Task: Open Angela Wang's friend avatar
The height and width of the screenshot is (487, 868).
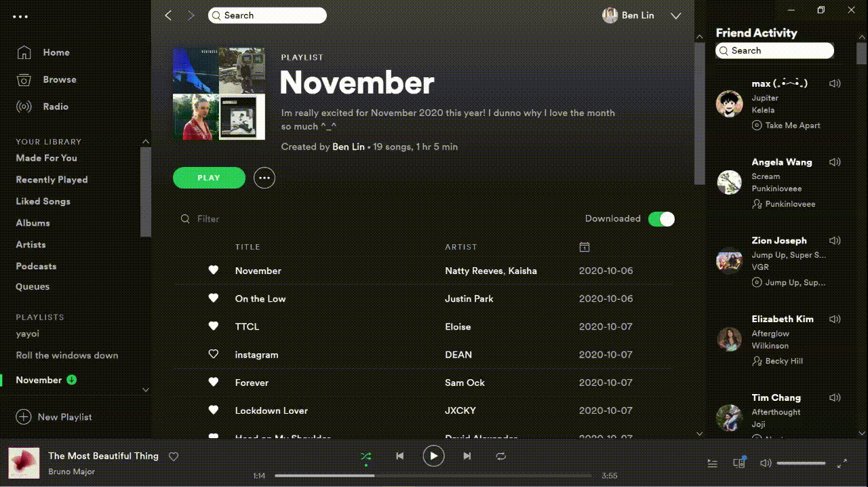Action: tap(730, 182)
